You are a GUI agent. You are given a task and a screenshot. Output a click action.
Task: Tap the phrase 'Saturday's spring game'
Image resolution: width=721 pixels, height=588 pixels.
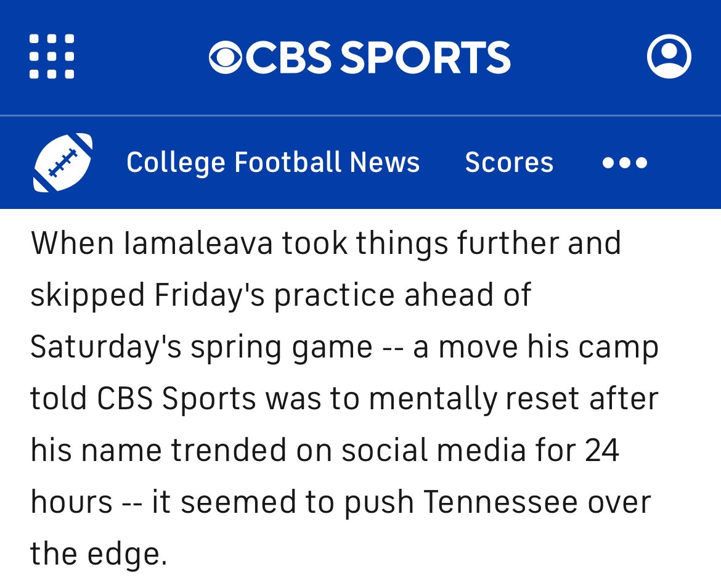202,346
